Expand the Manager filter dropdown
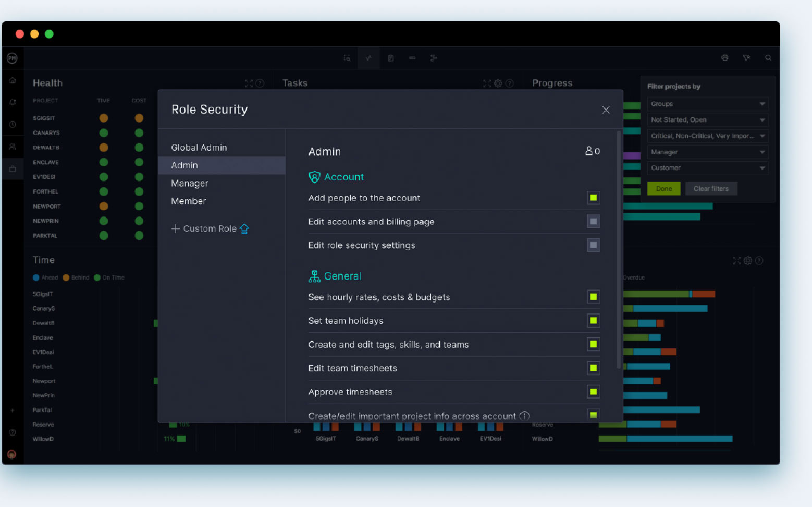 [x=707, y=152]
